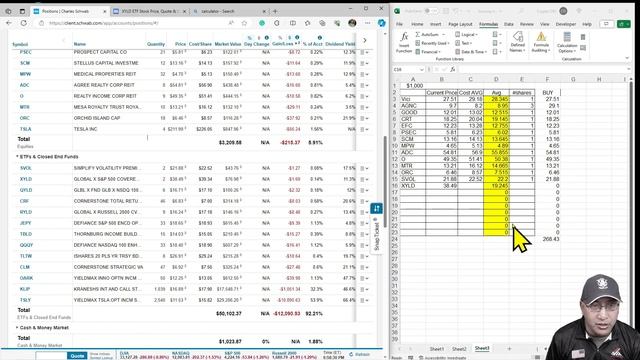Click Excel Comments button

coord(606,24)
